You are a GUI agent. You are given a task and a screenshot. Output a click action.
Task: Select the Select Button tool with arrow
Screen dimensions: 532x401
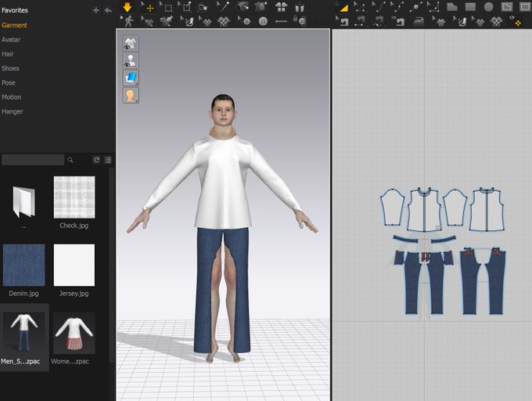[x=244, y=21]
